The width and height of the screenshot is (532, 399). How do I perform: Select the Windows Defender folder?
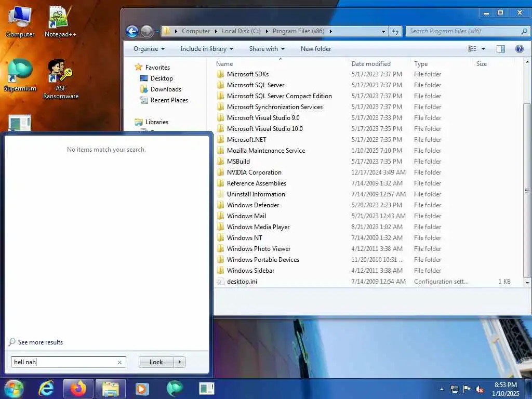(253, 205)
